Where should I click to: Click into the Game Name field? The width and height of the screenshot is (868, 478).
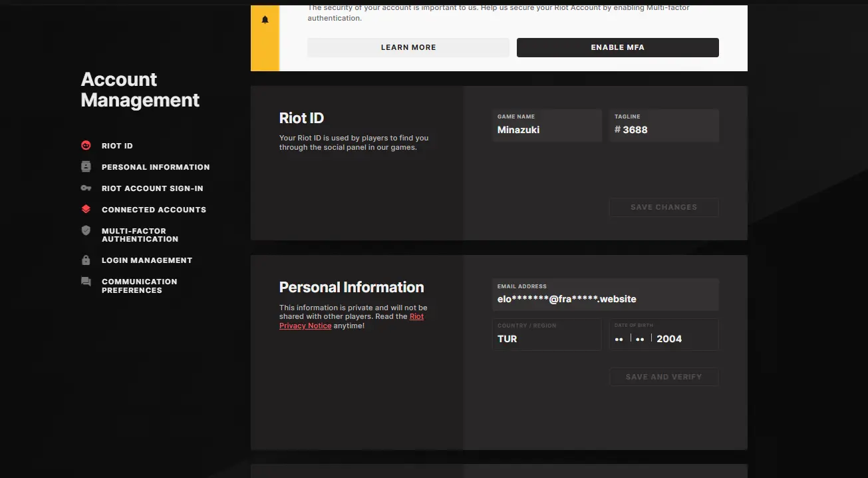point(546,130)
